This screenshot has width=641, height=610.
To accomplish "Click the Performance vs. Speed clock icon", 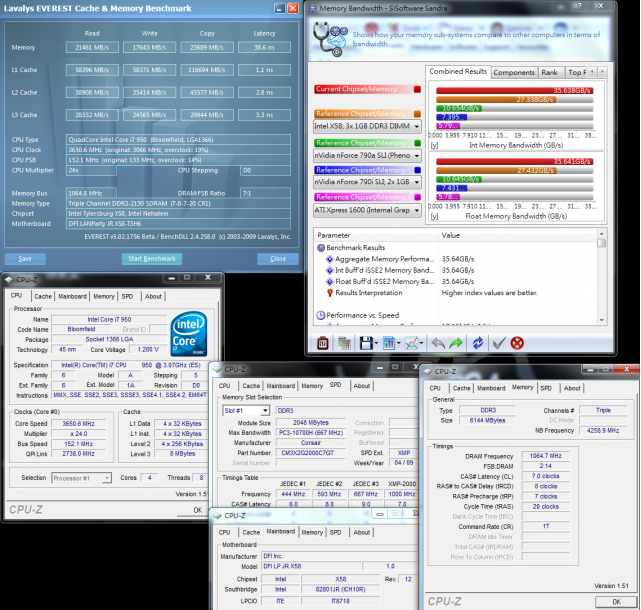I will pos(321,315).
